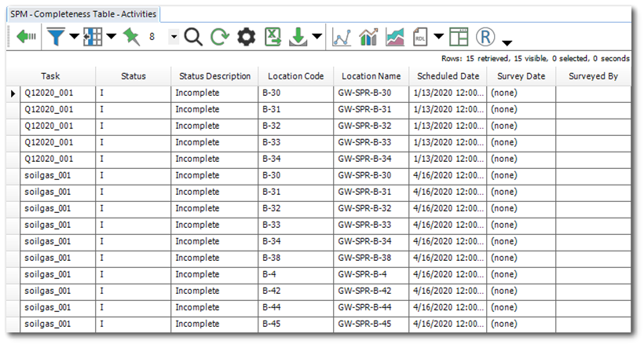Open the gear settings icon
644x345 pixels.
(246, 37)
